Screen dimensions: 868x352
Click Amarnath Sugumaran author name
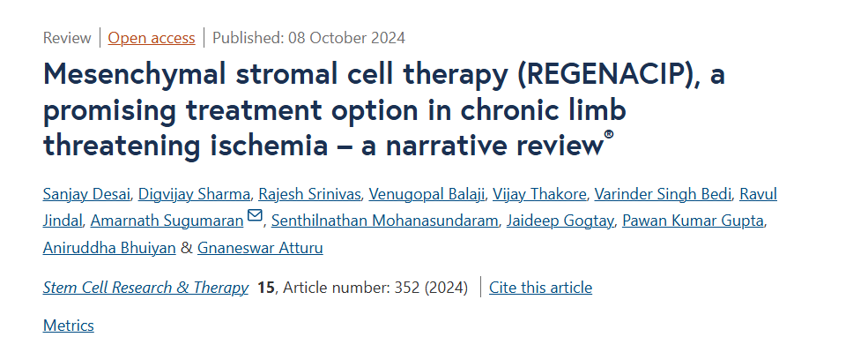click(x=167, y=221)
